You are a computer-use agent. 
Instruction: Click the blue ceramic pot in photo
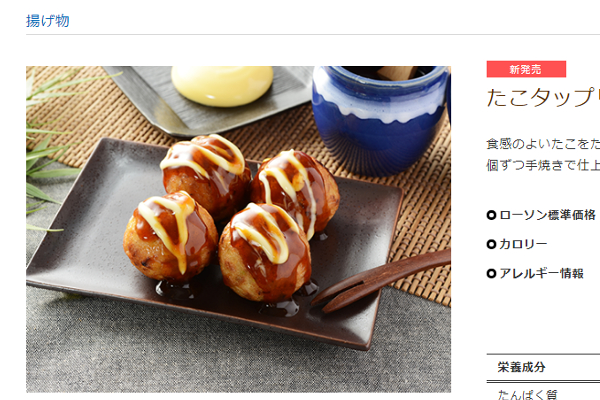click(381, 119)
